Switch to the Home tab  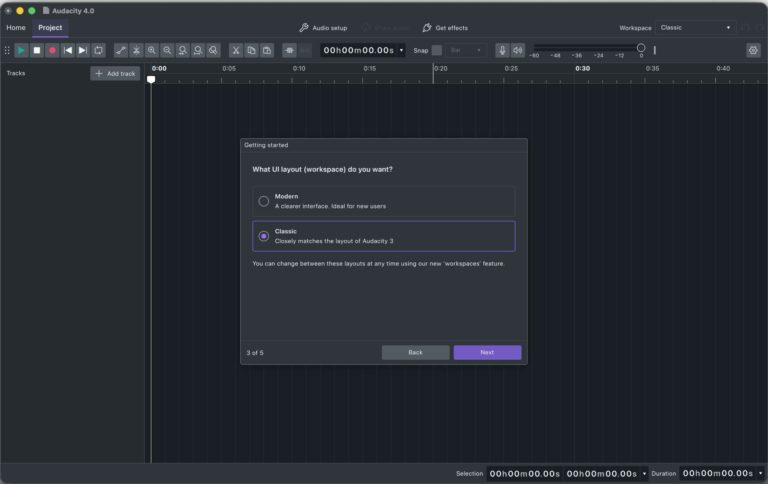tap(16, 28)
